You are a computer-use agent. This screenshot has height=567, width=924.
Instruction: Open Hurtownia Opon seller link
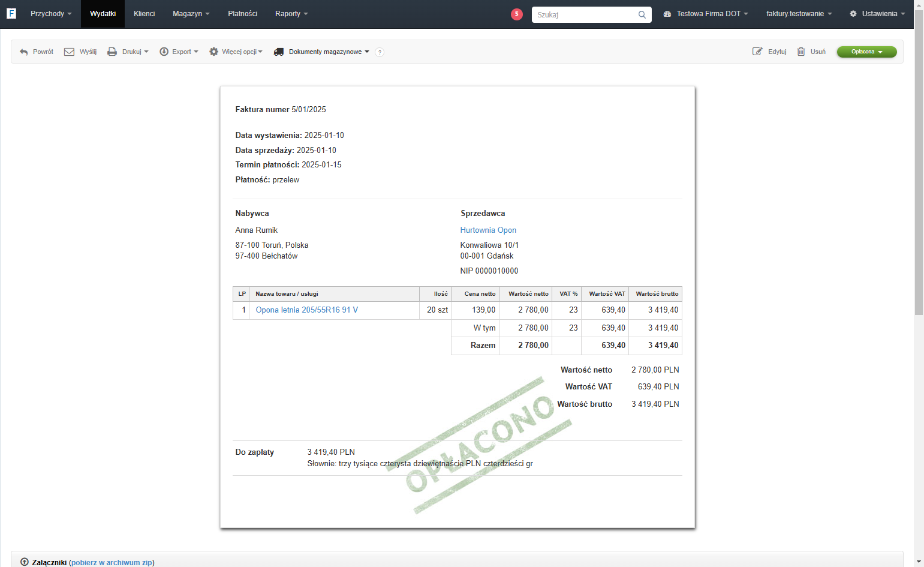tap(488, 230)
